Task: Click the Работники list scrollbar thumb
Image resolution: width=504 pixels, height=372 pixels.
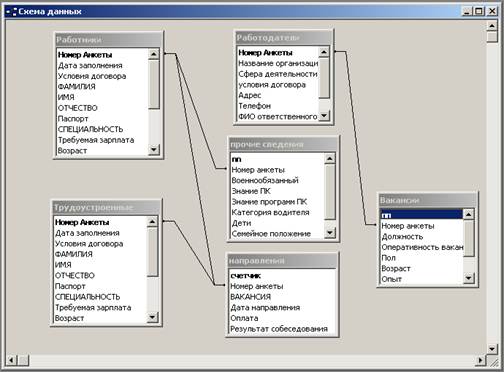Action: (x=154, y=85)
